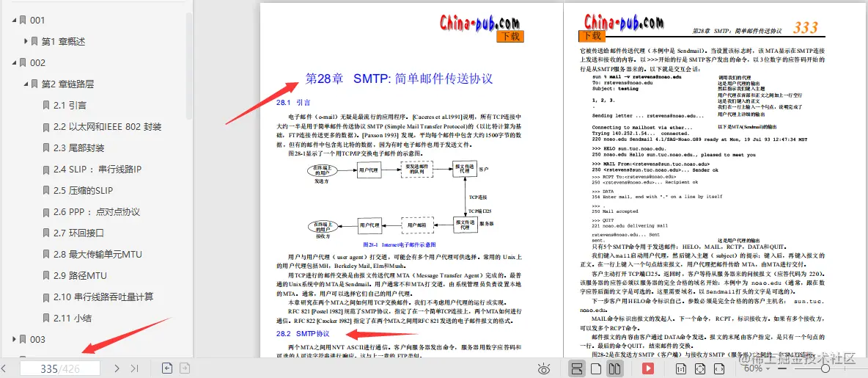Screen dimensions: 868x378
Task: Open bookmark 002
Action: click(37, 62)
